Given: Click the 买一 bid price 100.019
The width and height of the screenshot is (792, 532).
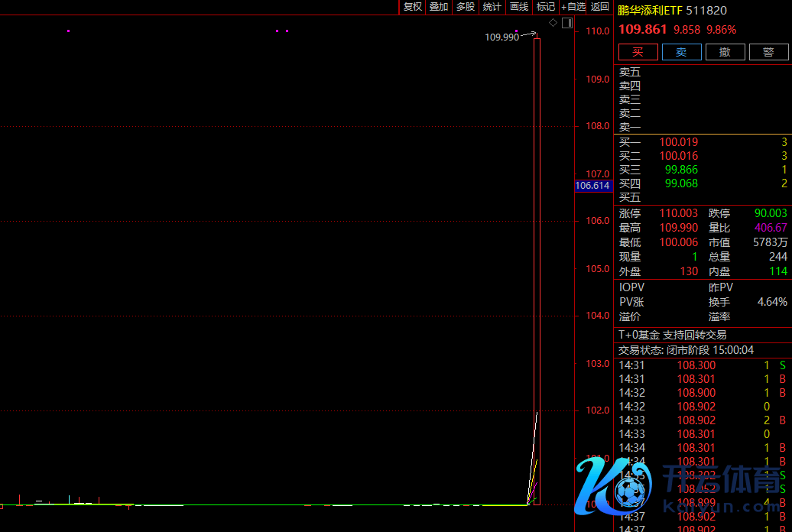Looking at the screenshot, I should 679,142.
